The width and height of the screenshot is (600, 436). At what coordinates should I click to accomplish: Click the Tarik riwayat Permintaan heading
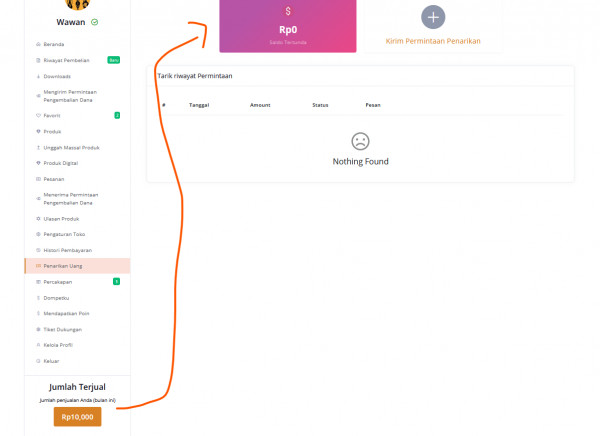pos(195,76)
